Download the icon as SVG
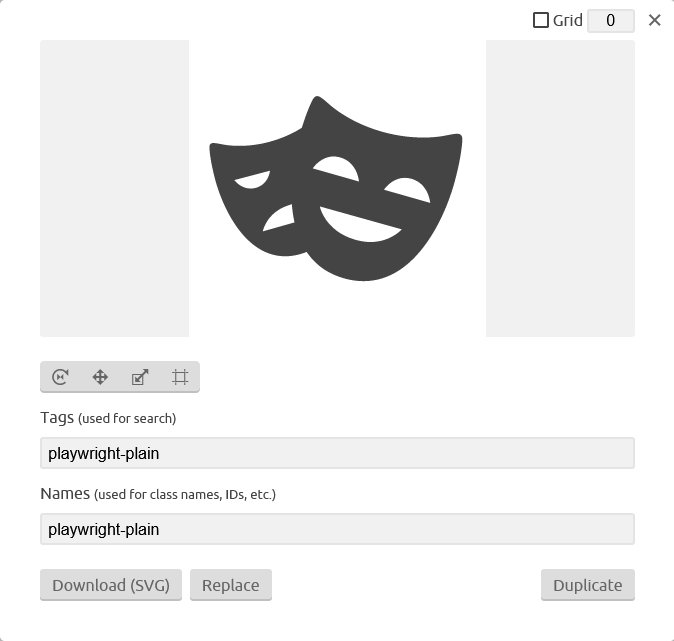Image resolution: width=674 pixels, height=641 pixels. pos(111,585)
